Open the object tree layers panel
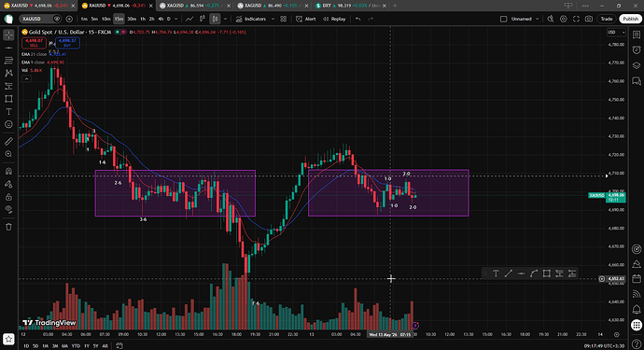 pyautogui.click(x=637, y=65)
